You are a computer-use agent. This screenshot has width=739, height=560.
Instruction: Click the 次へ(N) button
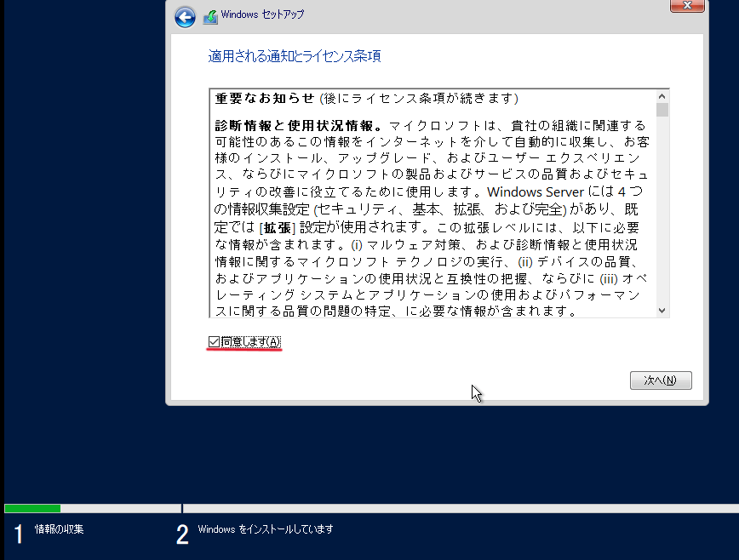pos(661,380)
